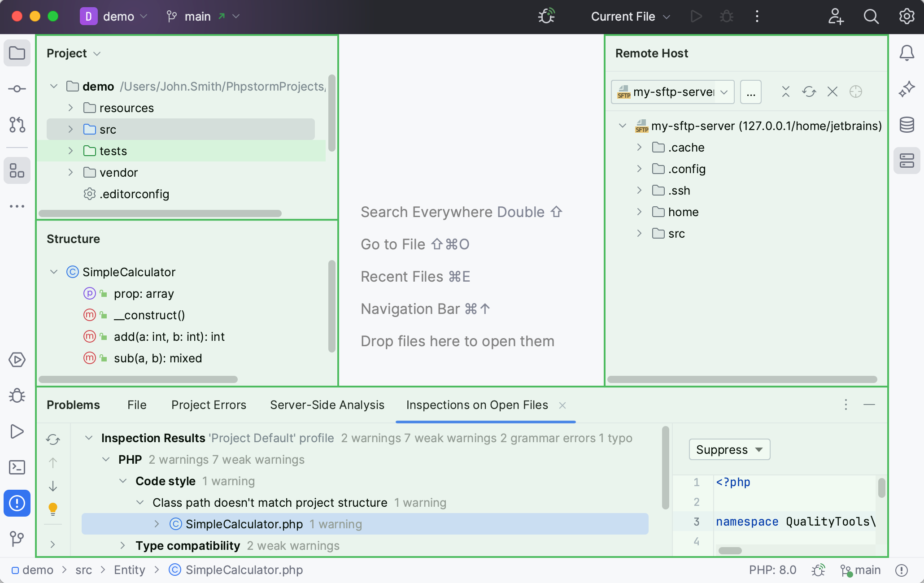Expand the vendor folder in Project tree
924x583 pixels.
point(70,173)
